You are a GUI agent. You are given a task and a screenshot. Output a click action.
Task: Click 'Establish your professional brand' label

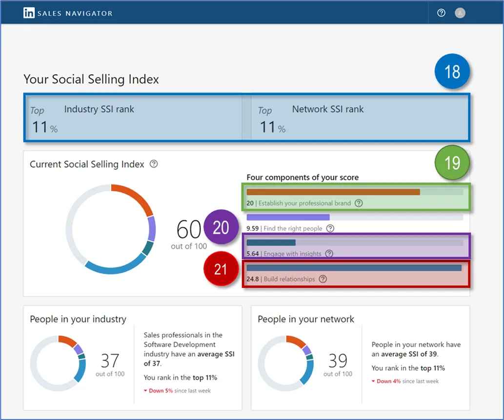(x=305, y=203)
